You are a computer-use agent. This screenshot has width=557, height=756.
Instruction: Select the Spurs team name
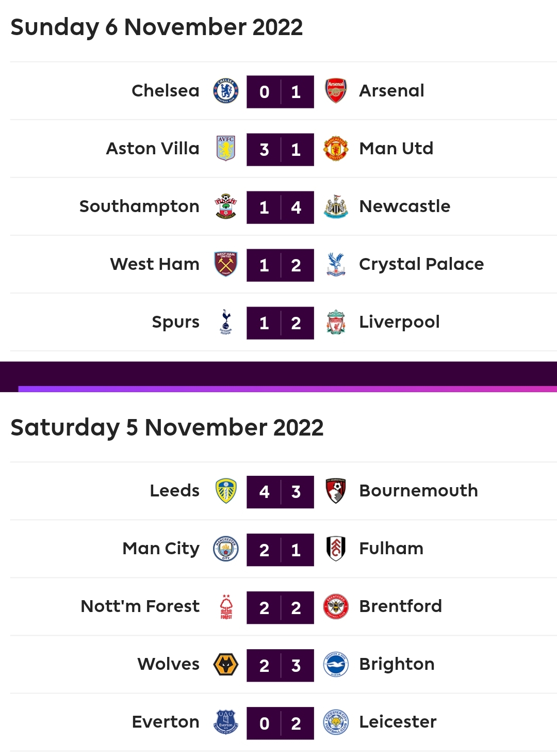(x=175, y=322)
